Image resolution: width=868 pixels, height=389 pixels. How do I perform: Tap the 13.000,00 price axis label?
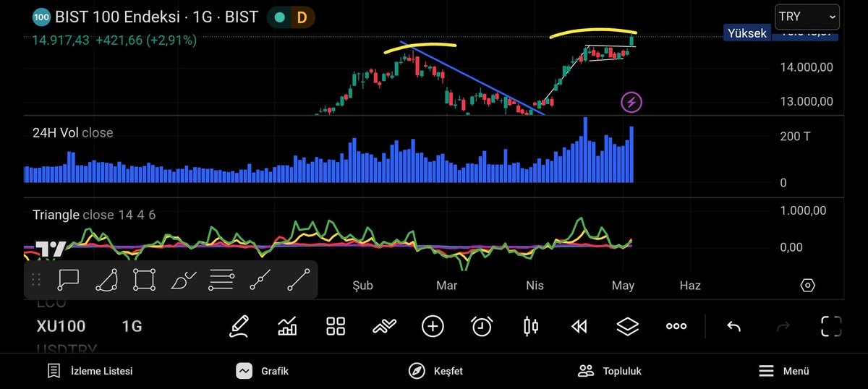(x=805, y=101)
